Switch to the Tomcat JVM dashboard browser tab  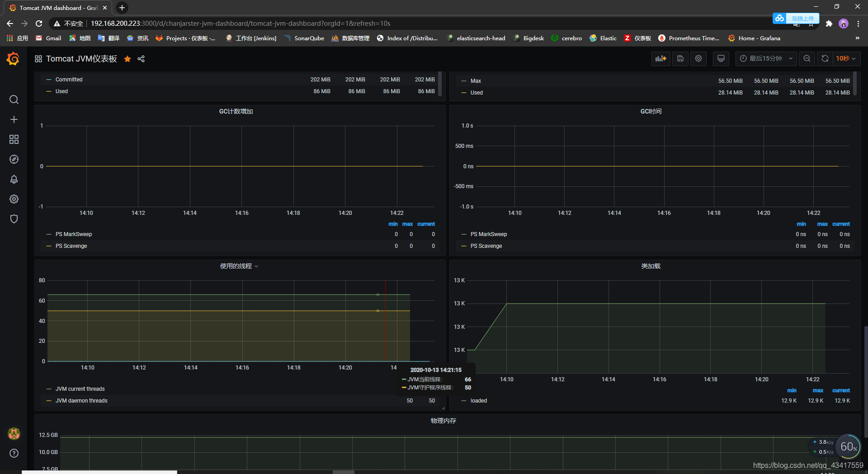pos(54,7)
